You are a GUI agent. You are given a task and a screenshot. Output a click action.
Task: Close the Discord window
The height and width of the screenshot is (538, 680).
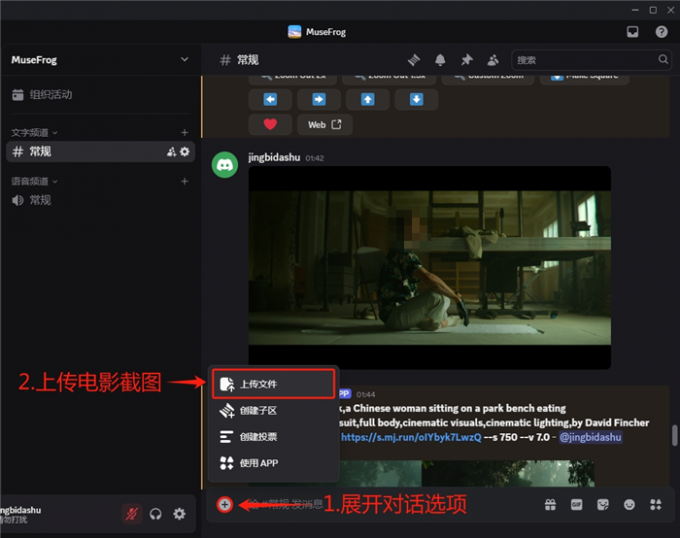pyautogui.click(x=670, y=10)
